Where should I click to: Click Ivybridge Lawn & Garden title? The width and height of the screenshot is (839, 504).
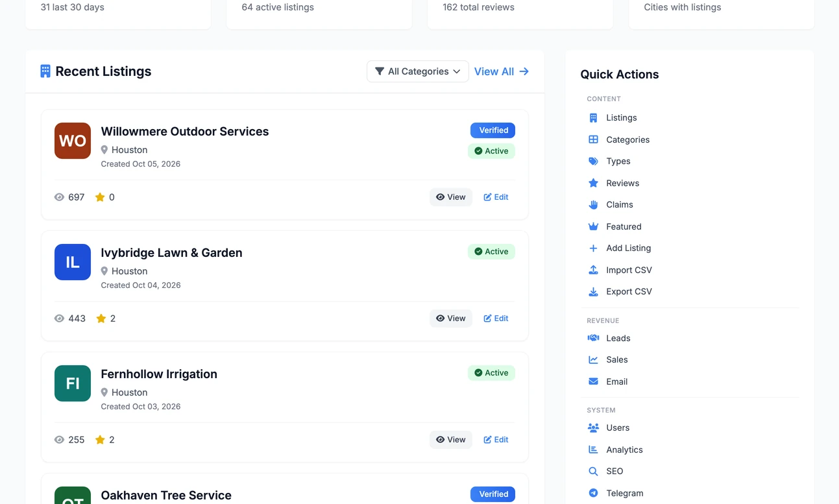171,252
